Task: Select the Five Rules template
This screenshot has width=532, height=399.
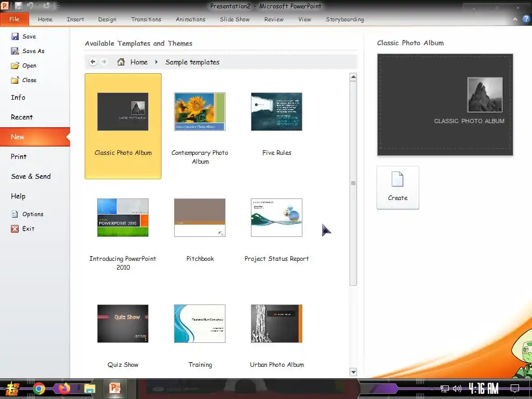Action: coord(276,126)
